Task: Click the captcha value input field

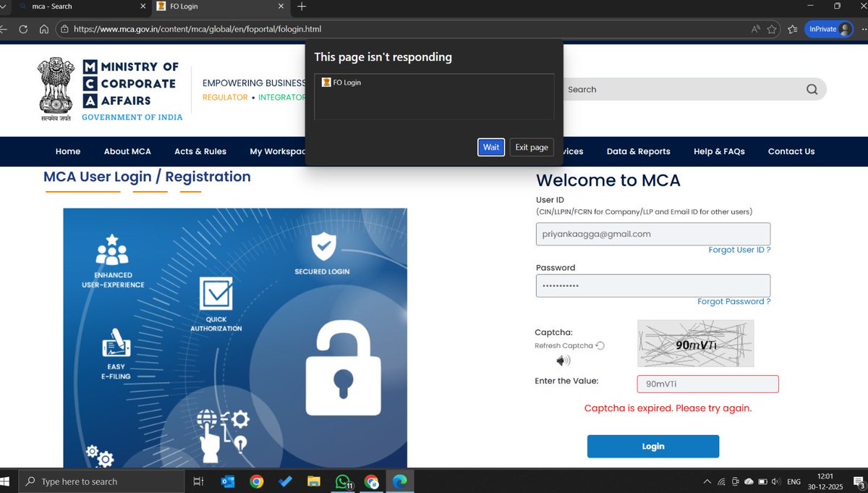Action: tap(707, 384)
